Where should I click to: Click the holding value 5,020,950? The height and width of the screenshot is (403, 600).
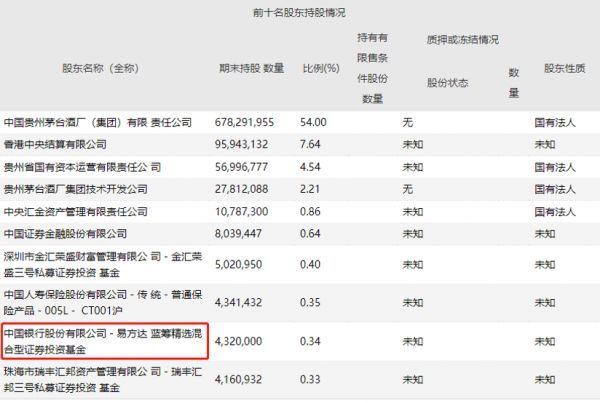click(238, 264)
